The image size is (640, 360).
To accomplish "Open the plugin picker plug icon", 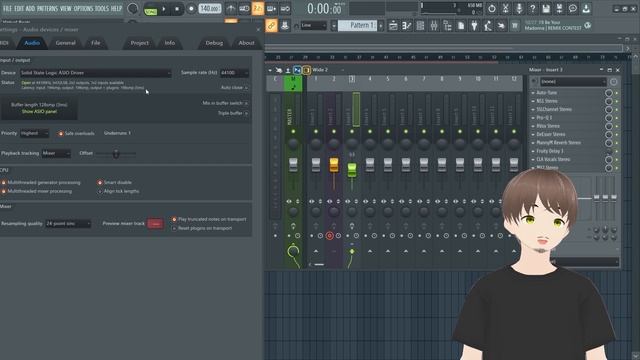I will (x=474, y=26).
